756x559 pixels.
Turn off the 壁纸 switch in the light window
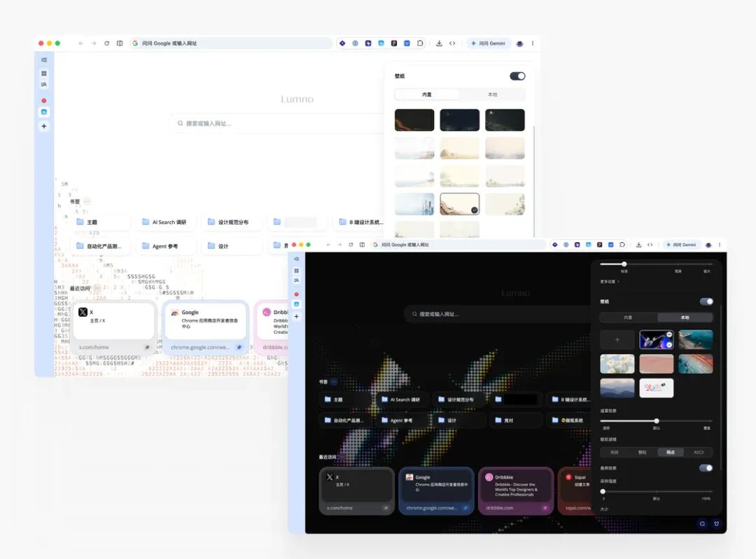point(517,76)
